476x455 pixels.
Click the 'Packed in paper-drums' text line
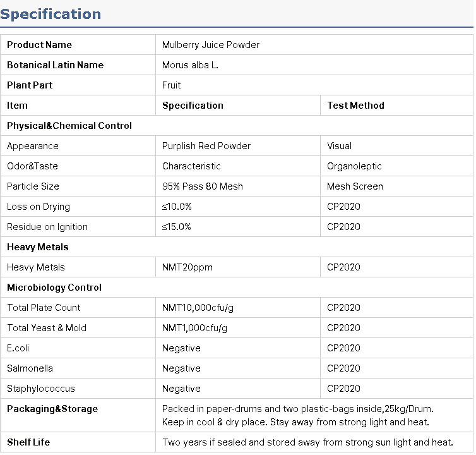pyautogui.click(x=298, y=409)
